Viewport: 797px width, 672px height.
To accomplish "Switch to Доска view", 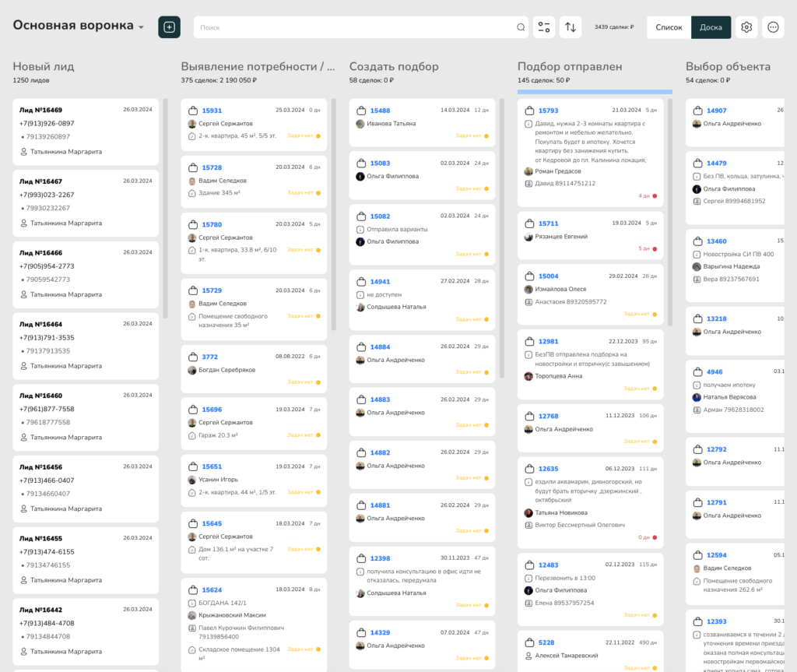I will pyautogui.click(x=711, y=27).
